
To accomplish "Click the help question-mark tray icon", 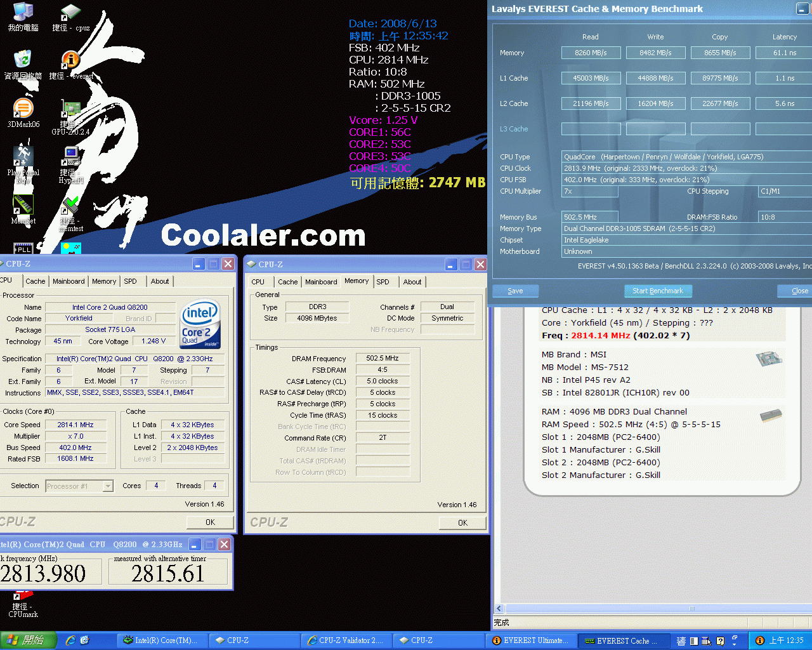I will click(x=720, y=641).
